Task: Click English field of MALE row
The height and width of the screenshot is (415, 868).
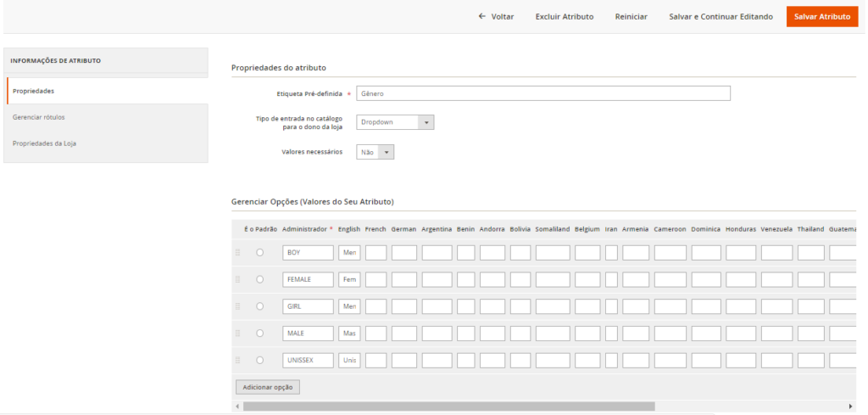Action: pos(349,333)
